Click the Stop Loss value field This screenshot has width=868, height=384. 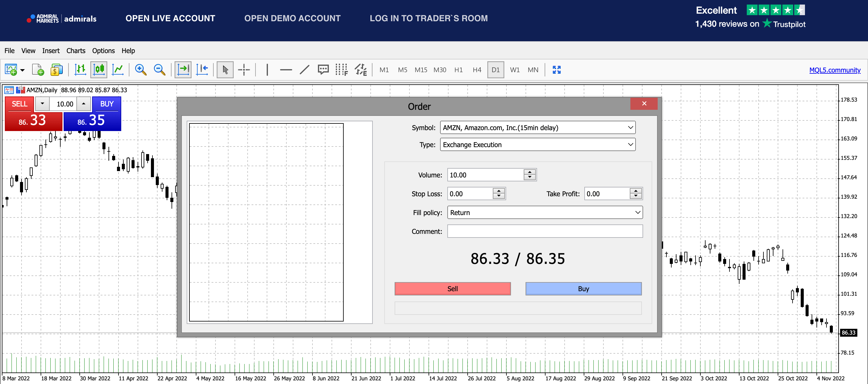coord(470,194)
